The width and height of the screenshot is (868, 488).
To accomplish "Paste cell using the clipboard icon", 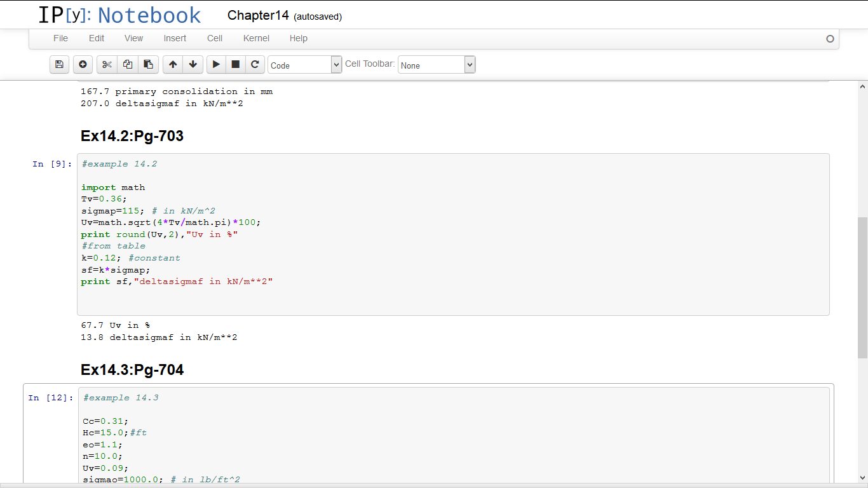I will [x=148, y=64].
